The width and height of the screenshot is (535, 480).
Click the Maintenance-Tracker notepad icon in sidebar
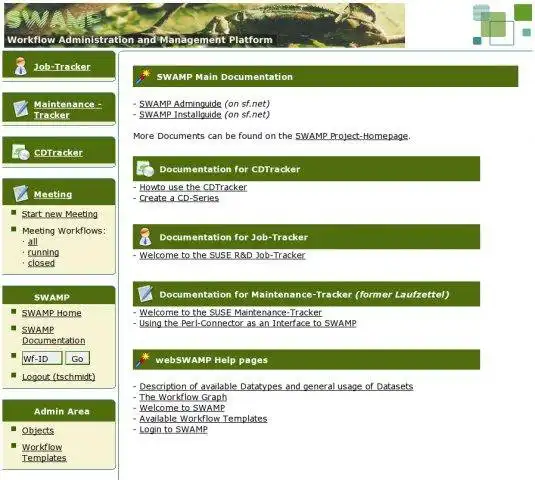[21, 109]
